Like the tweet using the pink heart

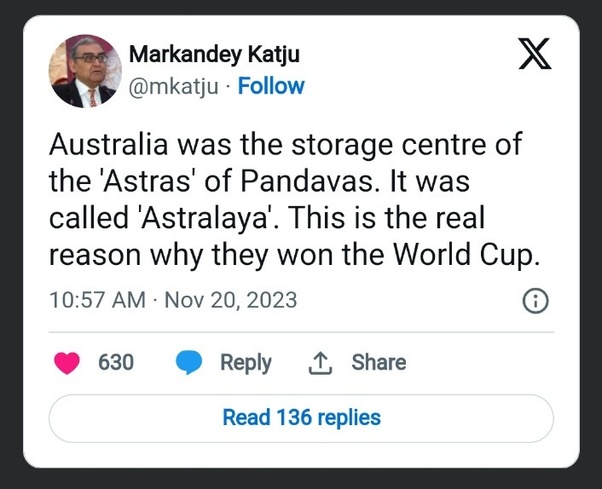coord(68,362)
